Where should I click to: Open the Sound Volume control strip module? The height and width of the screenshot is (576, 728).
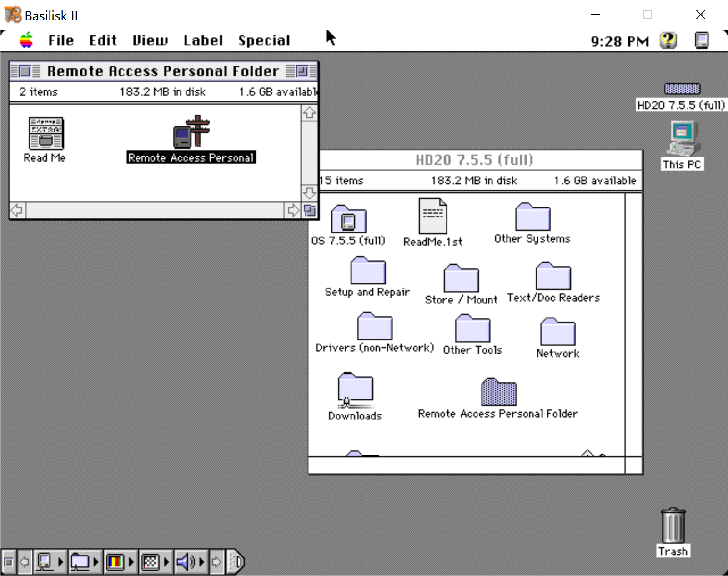[x=191, y=562]
